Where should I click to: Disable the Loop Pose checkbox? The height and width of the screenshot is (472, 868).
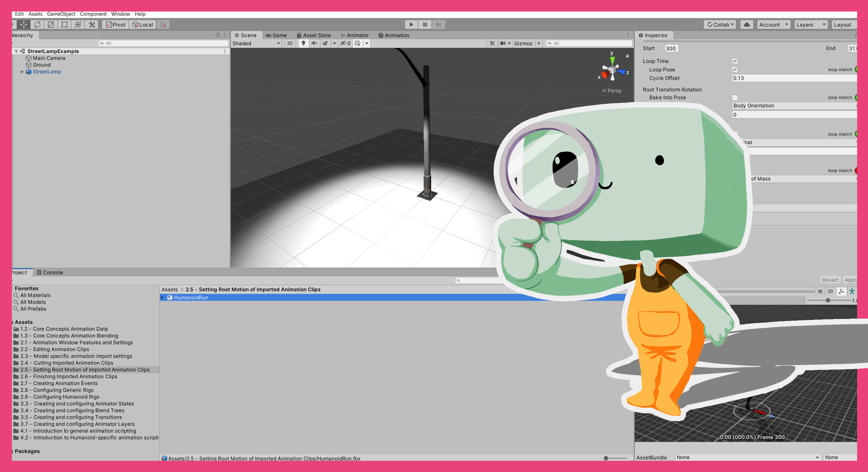[734, 70]
